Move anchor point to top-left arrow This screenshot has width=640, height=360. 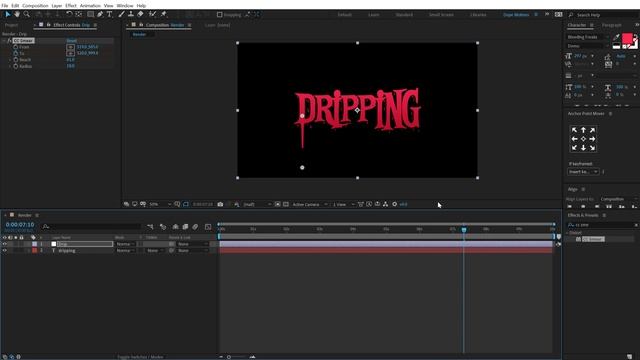click(574, 130)
